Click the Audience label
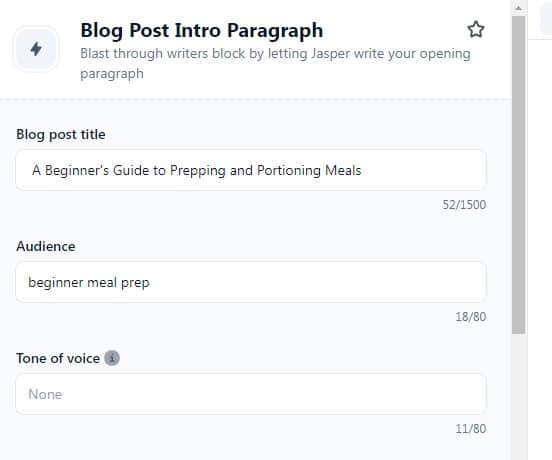This screenshot has width=552, height=460. coord(46,246)
